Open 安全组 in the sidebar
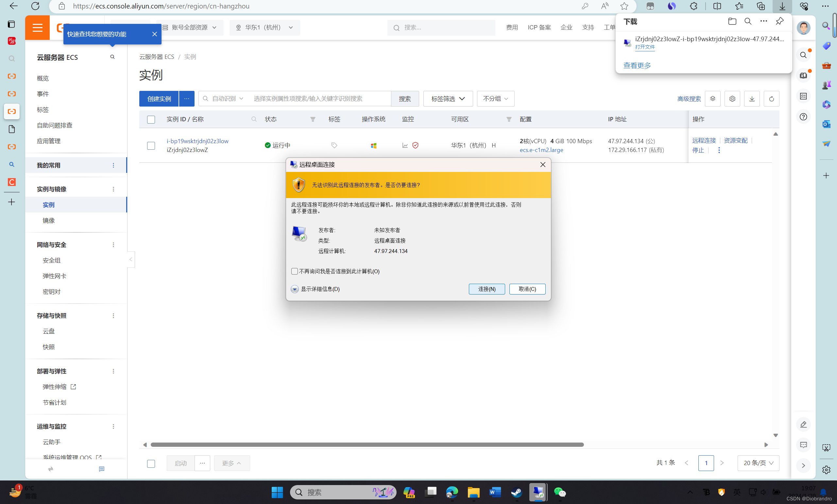The height and width of the screenshot is (504, 837). (x=52, y=260)
